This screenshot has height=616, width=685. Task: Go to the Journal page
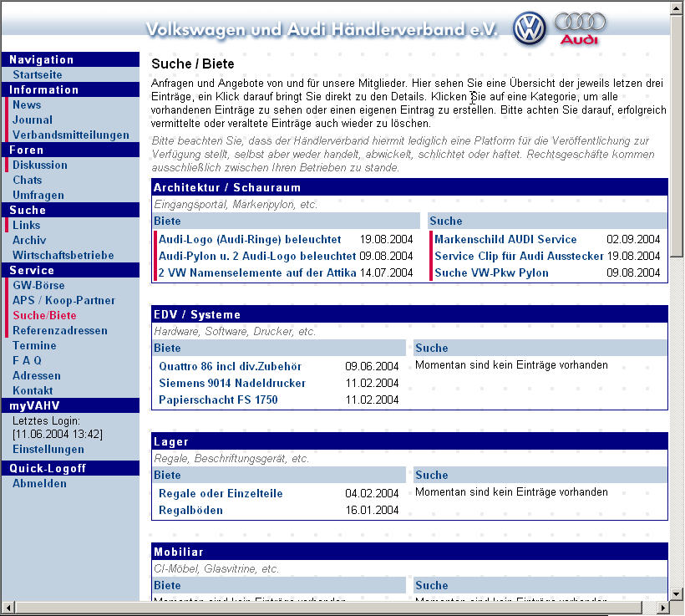tap(33, 120)
